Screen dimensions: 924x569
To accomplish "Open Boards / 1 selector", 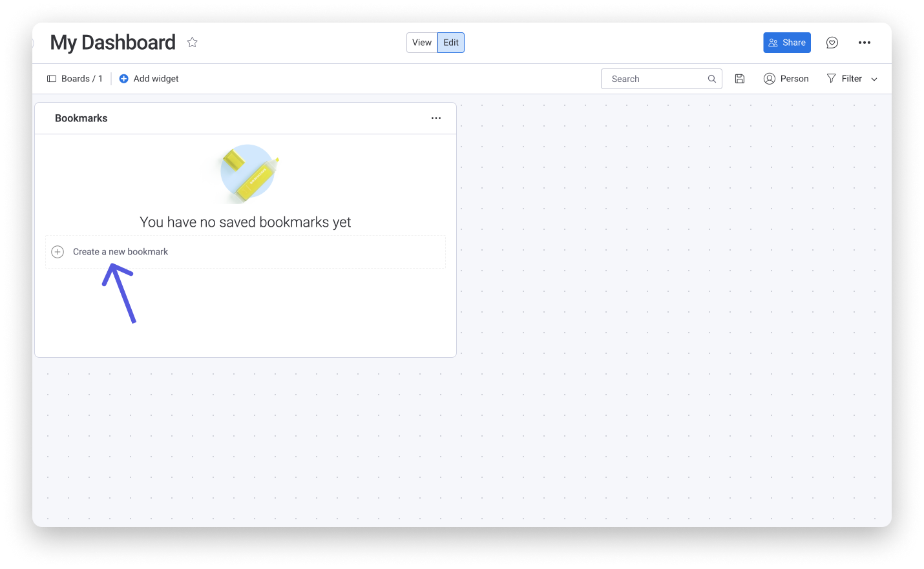I will coord(75,79).
